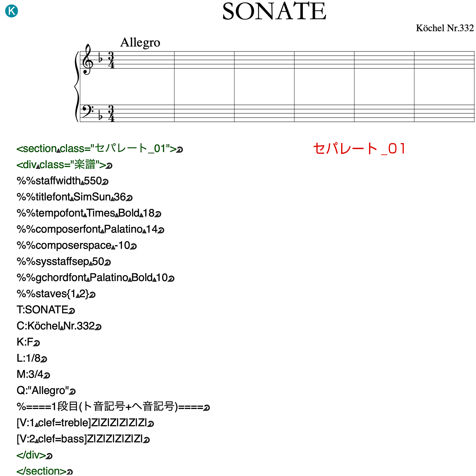Screen dimensions: 476x476
Task: Click the flat sign on the treble staff
Action: click(x=100, y=59)
